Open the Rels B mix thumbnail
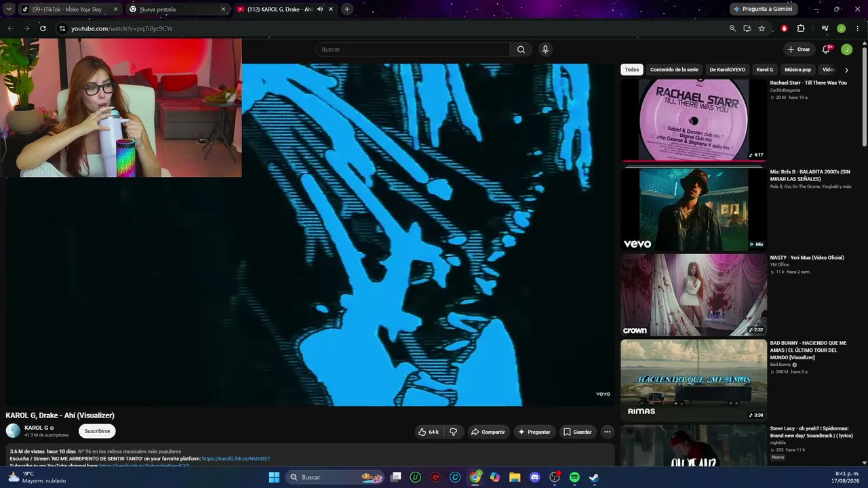This screenshot has height=488, width=868. (x=693, y=209)
